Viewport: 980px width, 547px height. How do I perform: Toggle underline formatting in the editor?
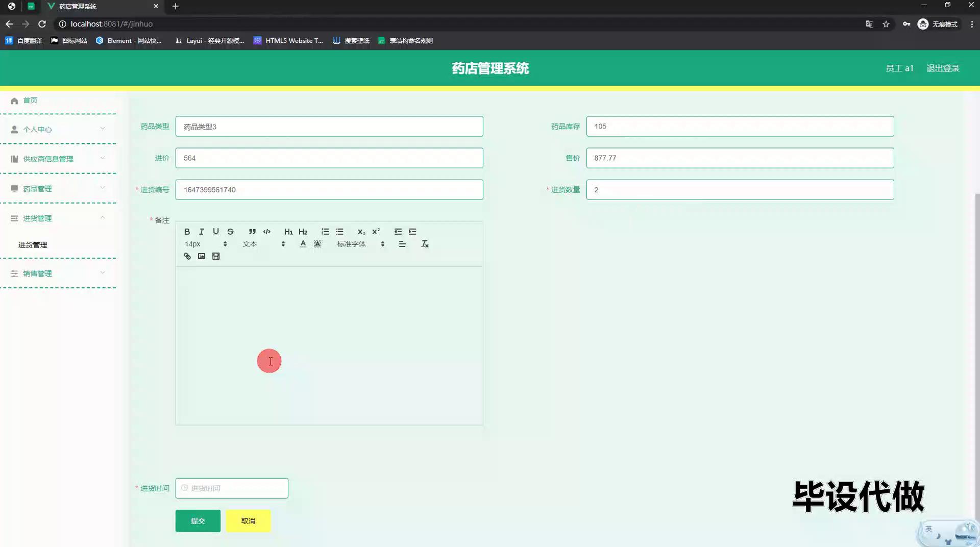coord(216,232)
